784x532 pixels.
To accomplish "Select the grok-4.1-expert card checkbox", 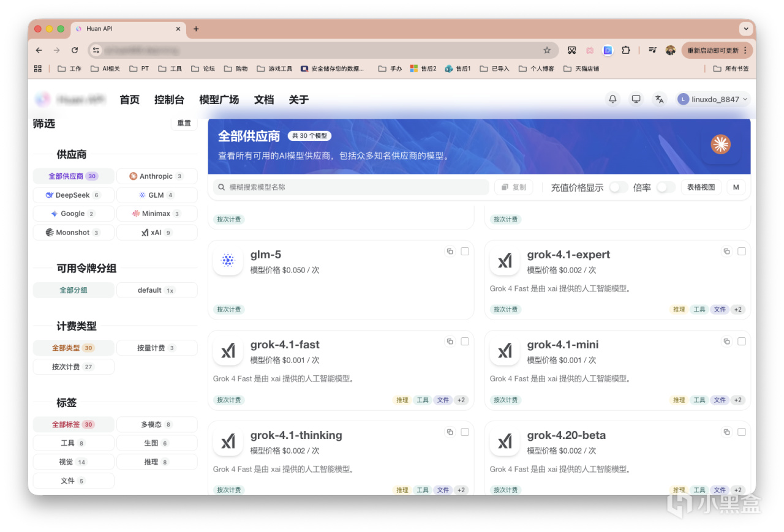I will tap(742, 251).
